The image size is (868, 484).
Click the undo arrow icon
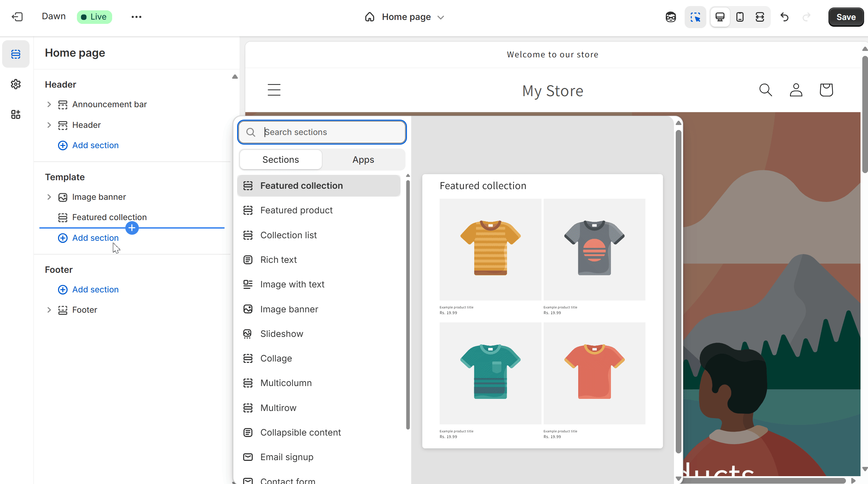pos(784,17)
